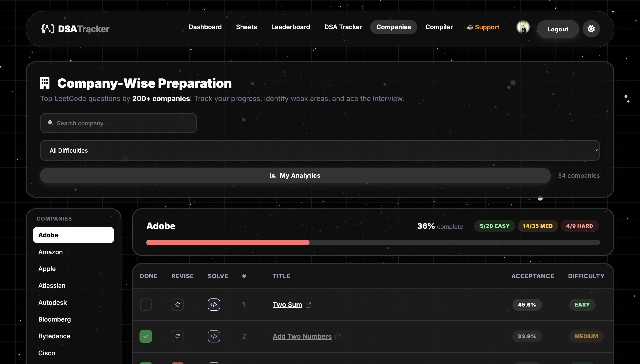Click the "34 companies" count text
The width and height of the screenshot is (640, 364).
[x=579, y=175]
